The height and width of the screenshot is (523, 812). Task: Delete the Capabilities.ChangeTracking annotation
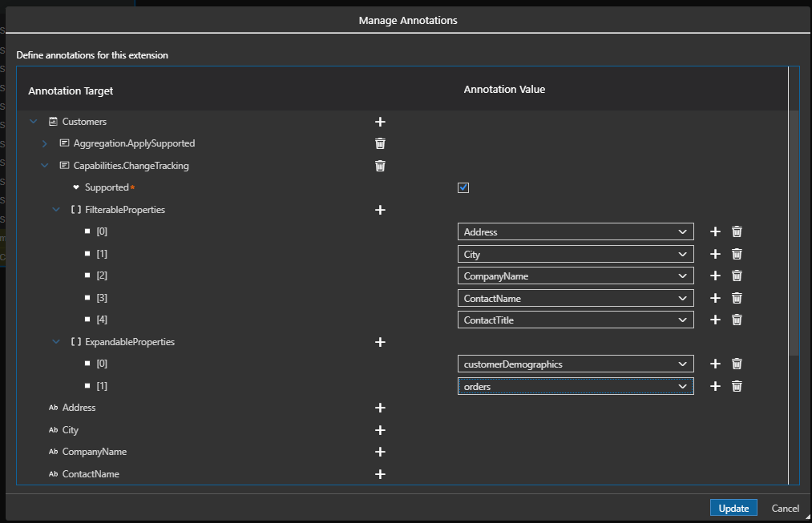click(380, 166)
